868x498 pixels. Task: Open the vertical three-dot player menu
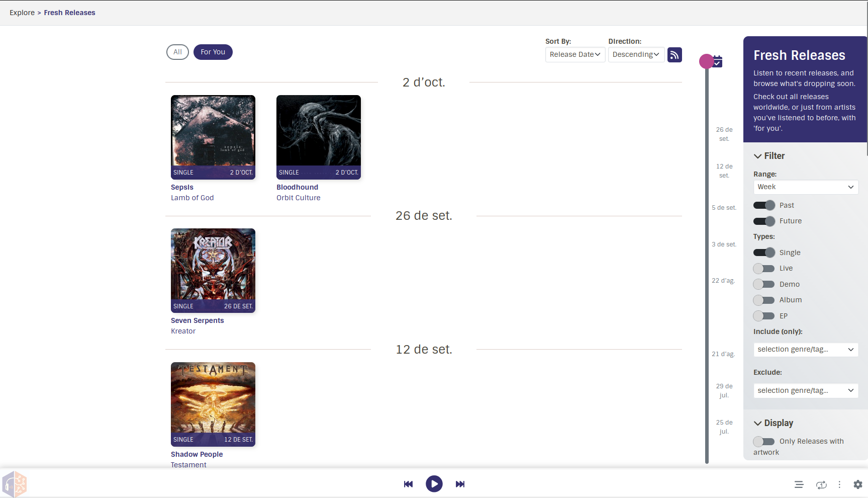coord(839,484)
